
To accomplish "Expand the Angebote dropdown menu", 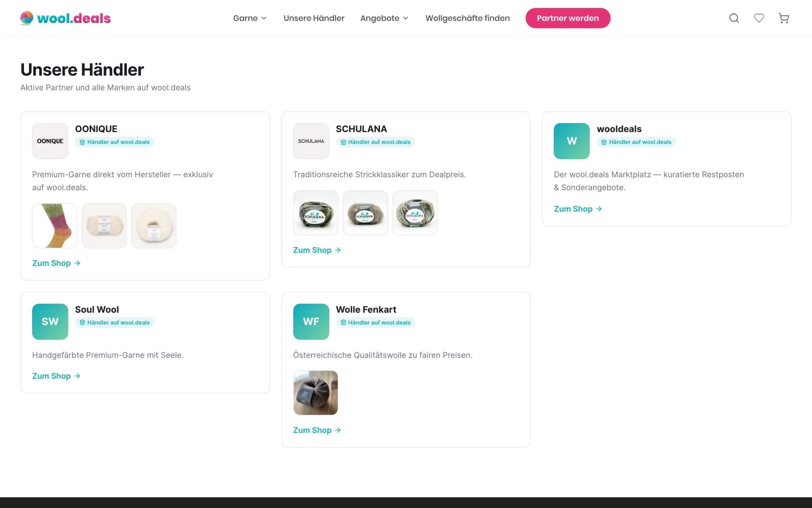I will click(384, 18).
